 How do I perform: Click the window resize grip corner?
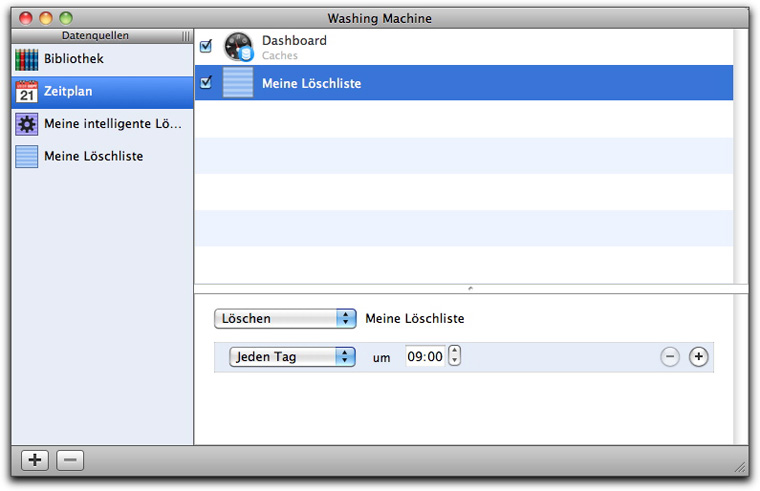click(x=740, y=467)
